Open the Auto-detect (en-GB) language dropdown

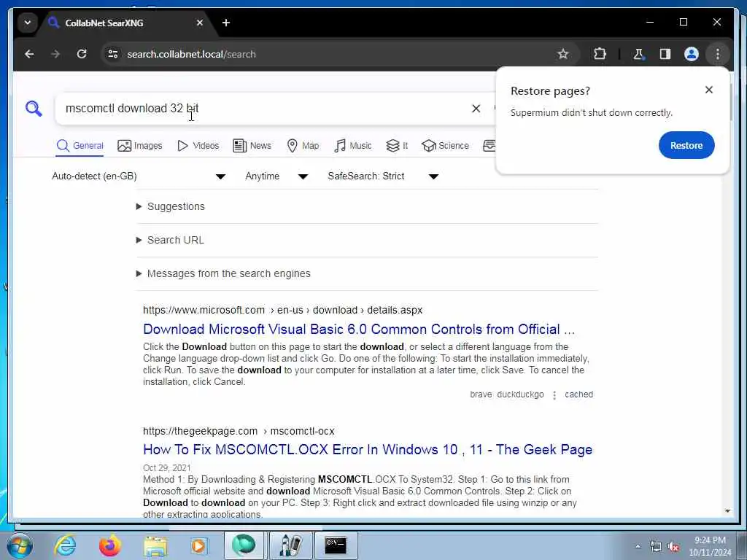[139, 176]
